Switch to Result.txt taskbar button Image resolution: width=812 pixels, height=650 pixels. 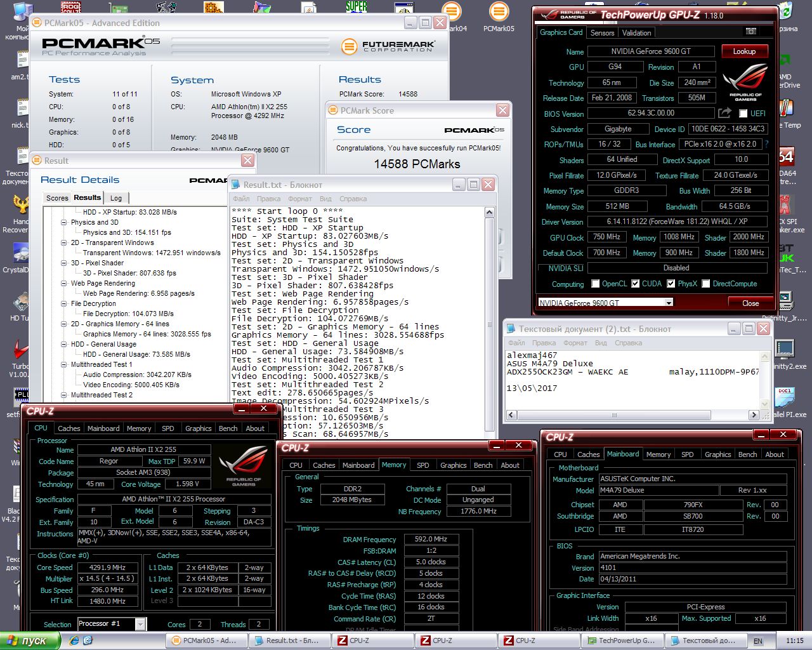(x=289, y=640)
